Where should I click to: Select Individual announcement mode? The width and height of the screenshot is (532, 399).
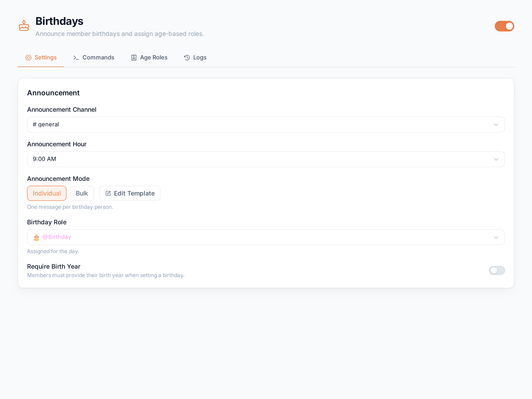47,193
